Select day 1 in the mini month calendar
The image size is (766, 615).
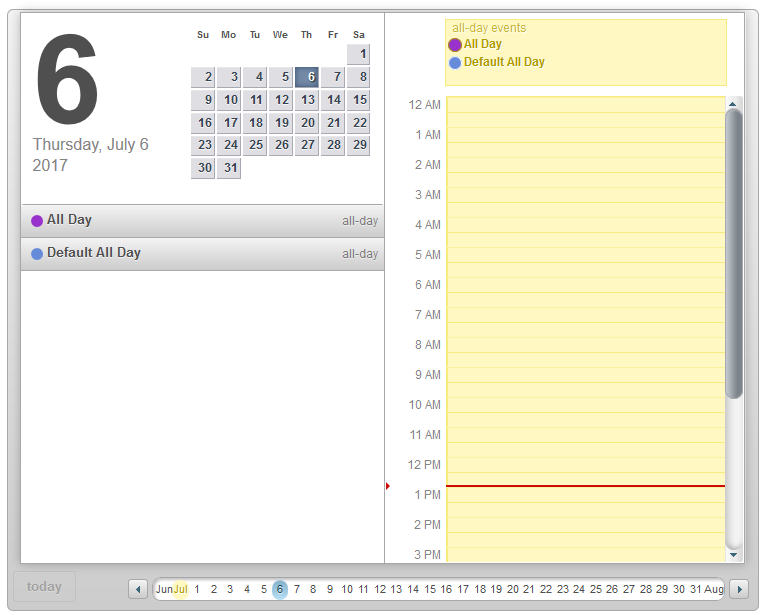click(358, 54)
